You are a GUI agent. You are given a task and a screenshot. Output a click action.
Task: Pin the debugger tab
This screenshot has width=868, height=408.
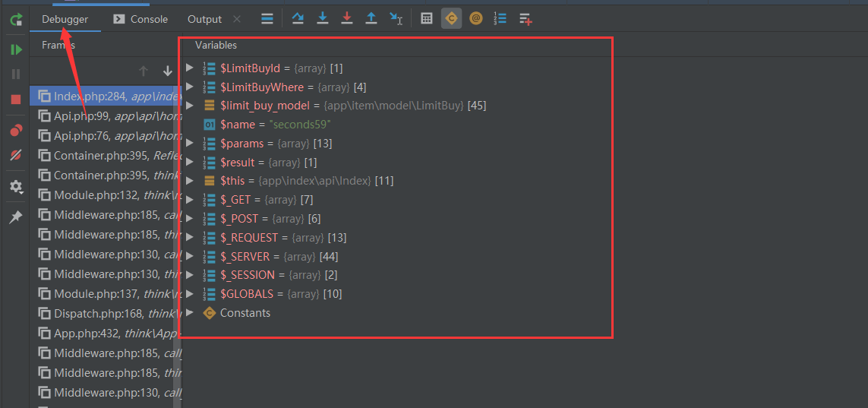pos(16,217)
